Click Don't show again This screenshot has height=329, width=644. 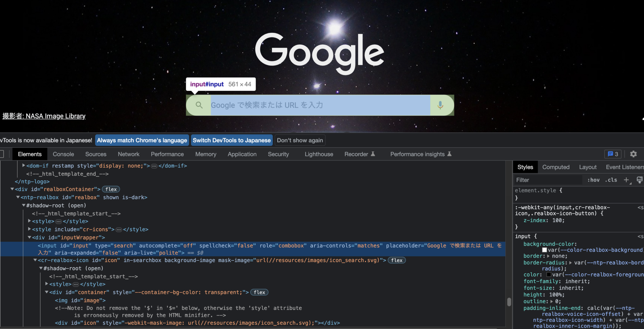point(300,140)
